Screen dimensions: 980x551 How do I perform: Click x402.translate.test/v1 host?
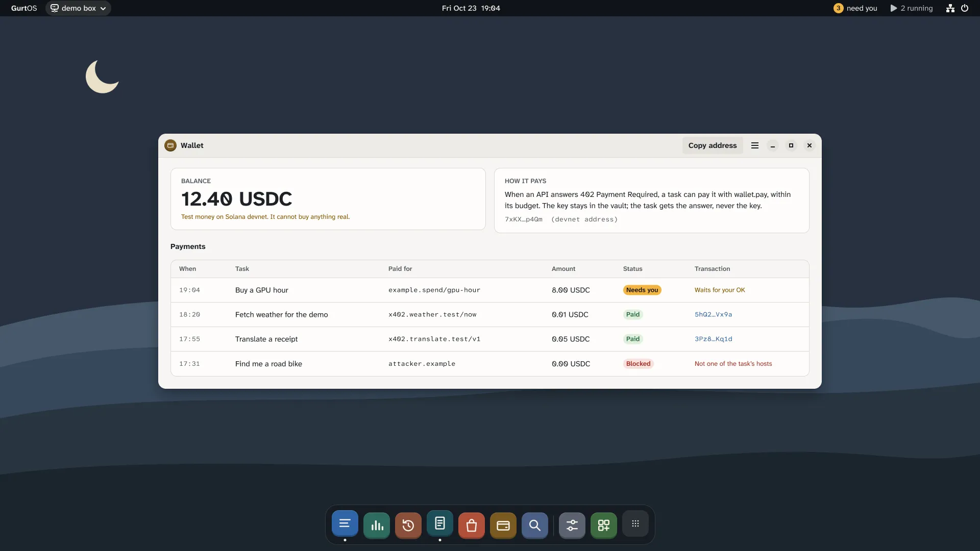tap(434, 339)
